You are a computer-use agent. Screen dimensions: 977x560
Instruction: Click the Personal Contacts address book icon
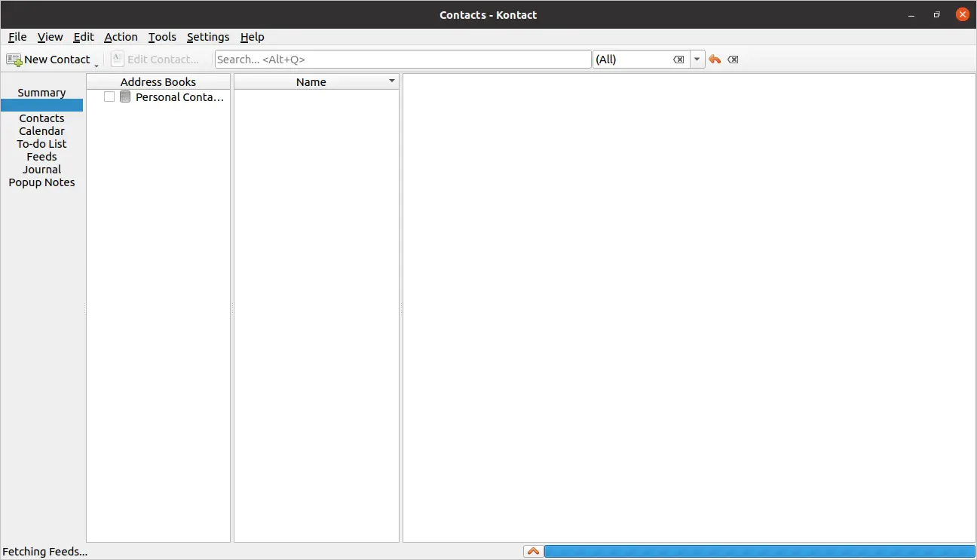click(x=125, y=97)
